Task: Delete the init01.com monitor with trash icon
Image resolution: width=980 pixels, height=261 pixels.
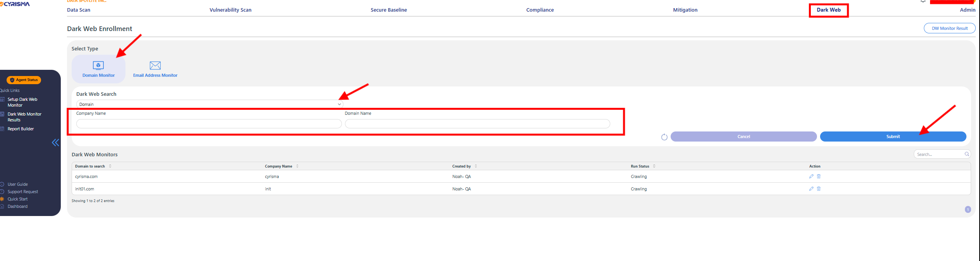Action: 819,189
